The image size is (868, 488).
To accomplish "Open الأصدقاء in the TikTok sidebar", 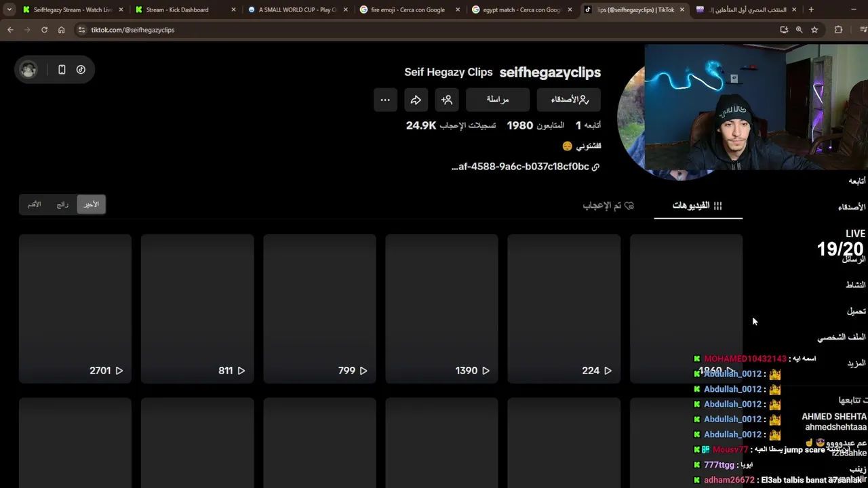I will [x=852, y=207].
